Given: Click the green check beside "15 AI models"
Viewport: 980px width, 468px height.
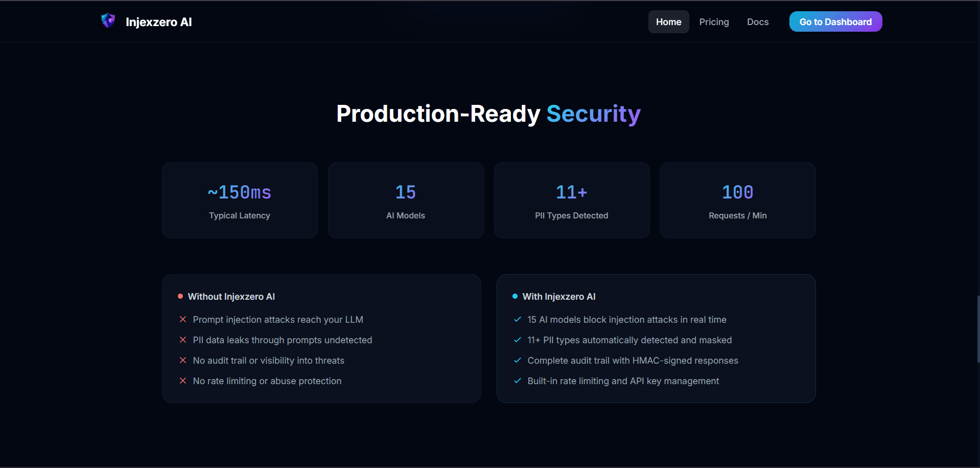Looking at the screenshot, I should [517, 319].
